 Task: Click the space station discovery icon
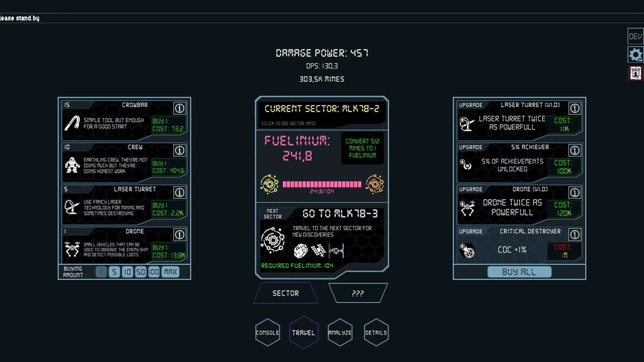click(x=336, y=251)
